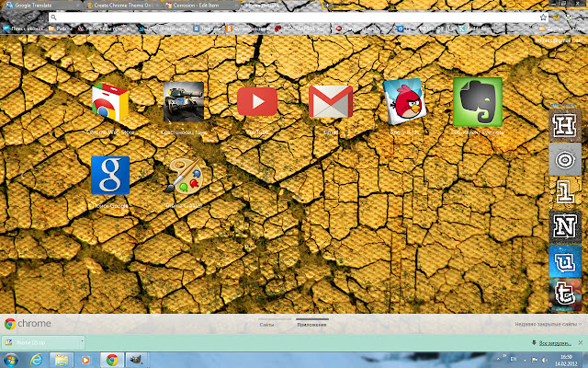The width and height of the screenshot is (588, 368).
Task: Open the number 1 thumbnail in the right strip
Action: [x=565, y=193]
